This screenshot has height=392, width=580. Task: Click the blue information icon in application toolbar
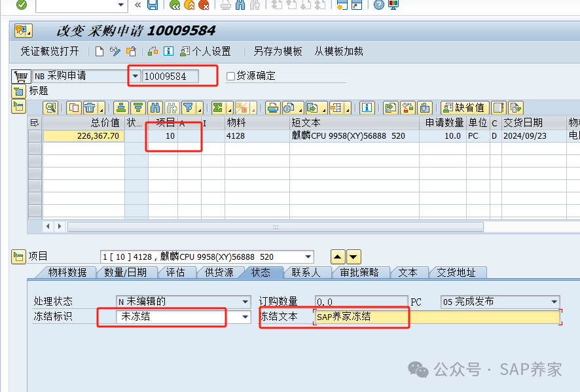click(x=168, y=51)
